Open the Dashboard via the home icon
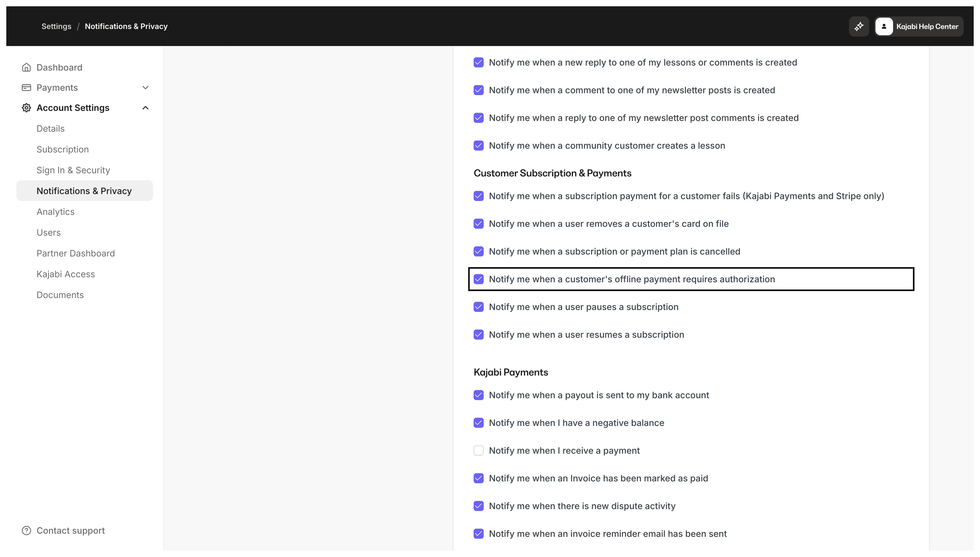The height and width of the screenshot is (557, 980). pos(26,67)
